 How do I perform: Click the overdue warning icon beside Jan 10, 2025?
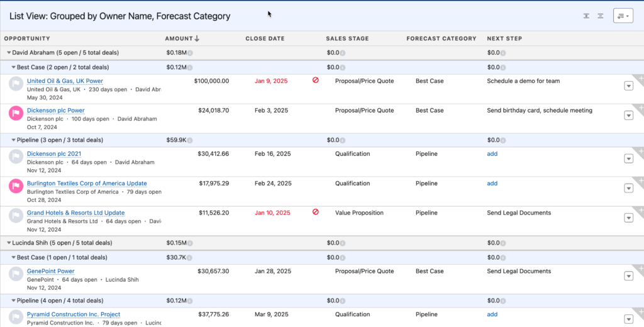tap(316, 213)
